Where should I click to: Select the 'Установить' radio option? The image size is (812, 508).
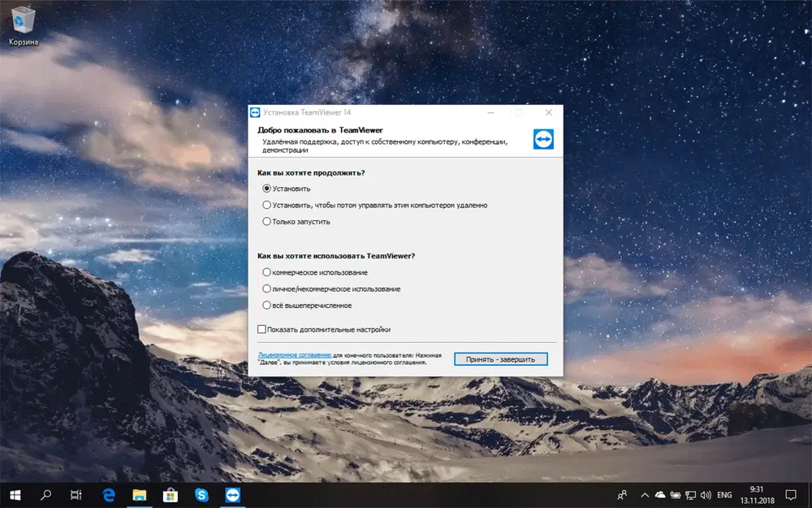[x=287, y=189]
